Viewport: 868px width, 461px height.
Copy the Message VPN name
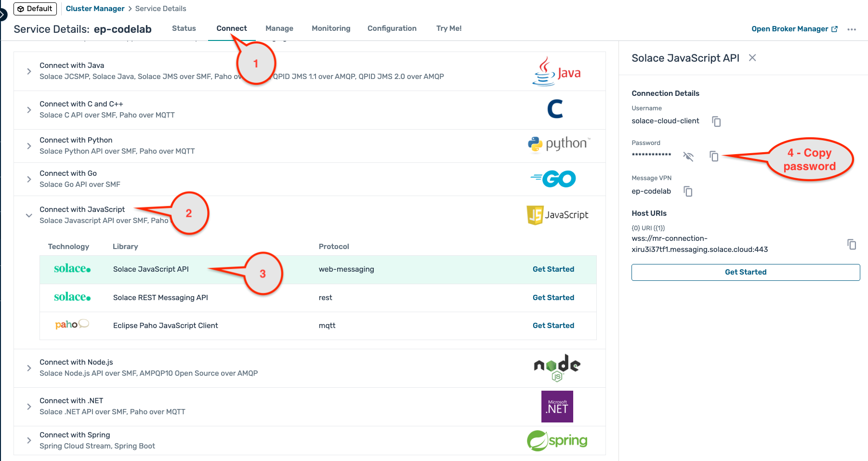[x=688, y=192]
